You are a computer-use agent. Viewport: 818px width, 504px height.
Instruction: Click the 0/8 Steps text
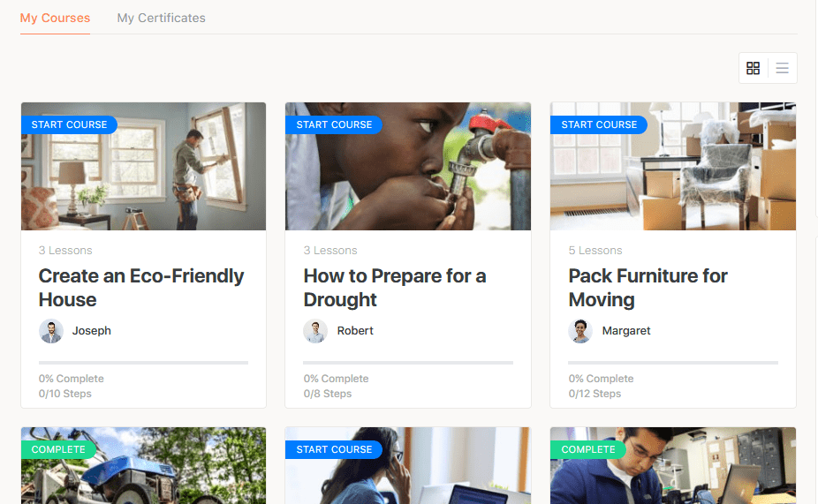(328, 394)
